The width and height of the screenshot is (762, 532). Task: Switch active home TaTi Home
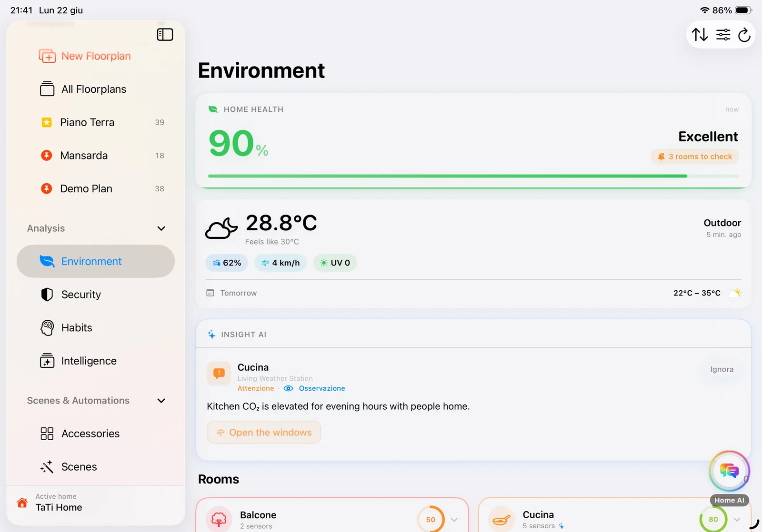pyautogui.click(x=96, y=502)
